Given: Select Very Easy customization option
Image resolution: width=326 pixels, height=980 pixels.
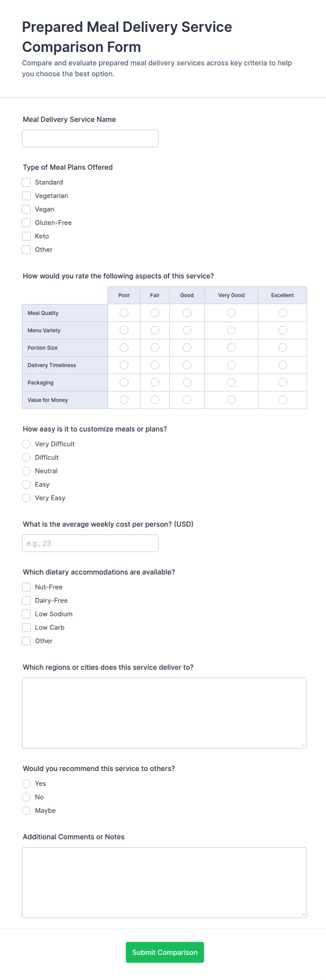Looking at the screenshot, I should tap(26, 498).
